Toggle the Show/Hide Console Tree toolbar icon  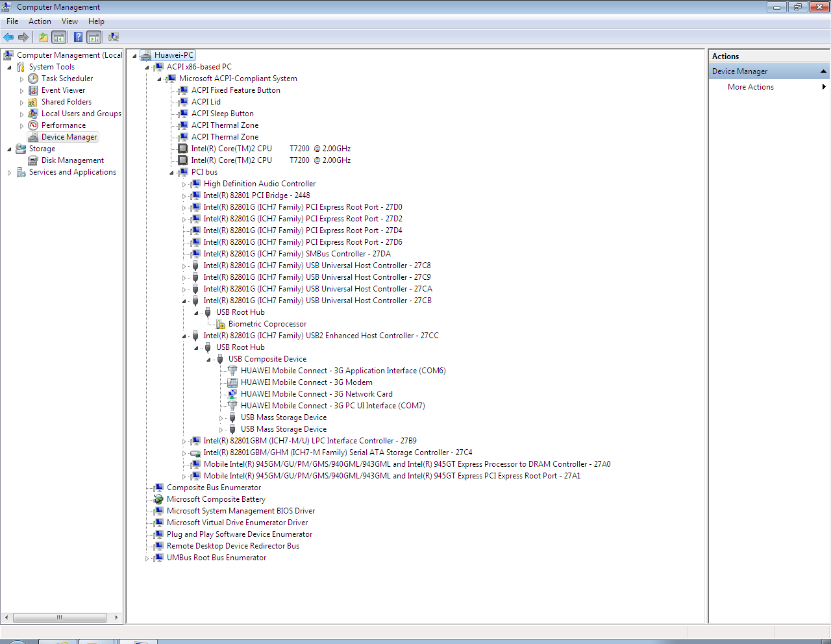pyautogui.click(x=59, y=37)
